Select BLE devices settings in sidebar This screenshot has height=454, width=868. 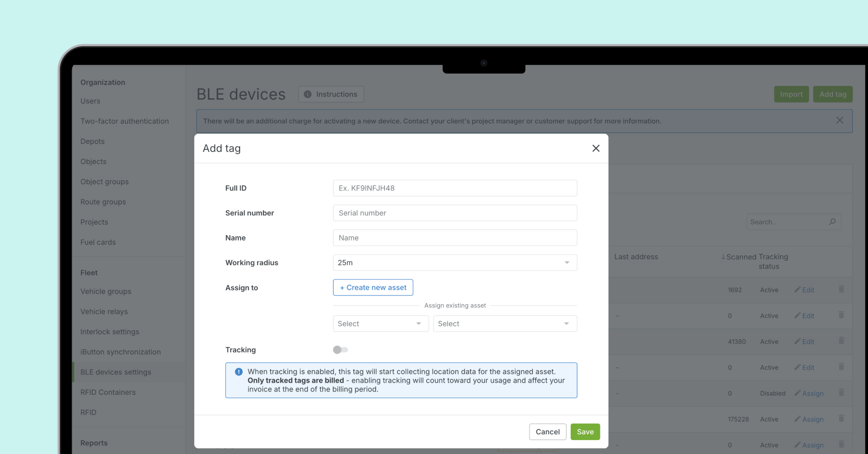tap(116, 373)
